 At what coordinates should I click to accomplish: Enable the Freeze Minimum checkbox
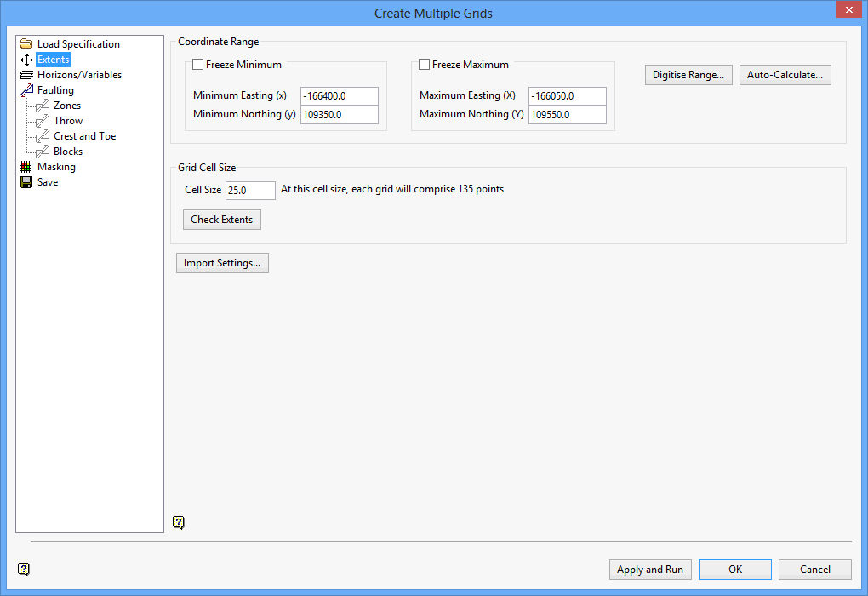[x=197, y=64]
